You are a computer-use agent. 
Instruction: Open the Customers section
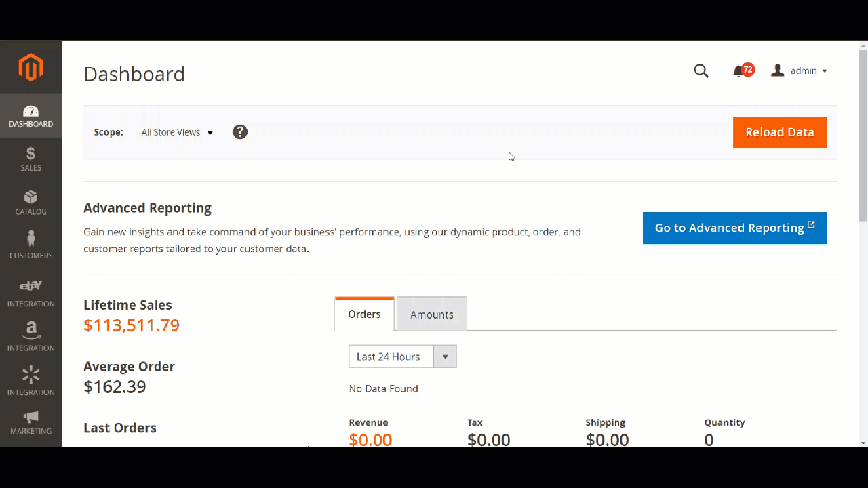[x=31, y=246]
